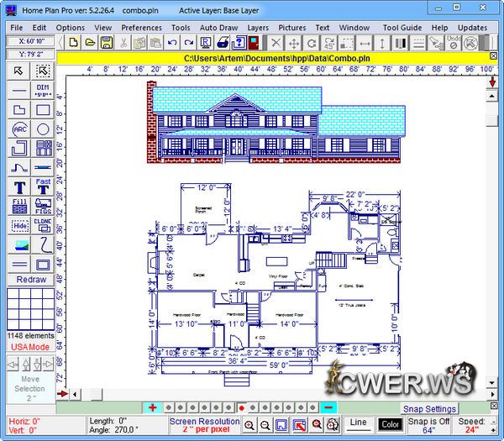Image resolution: width=504 pixels, height=441 pixels.
Task: Open the FIGs figures tool
Action: click(x=43, y=206)
